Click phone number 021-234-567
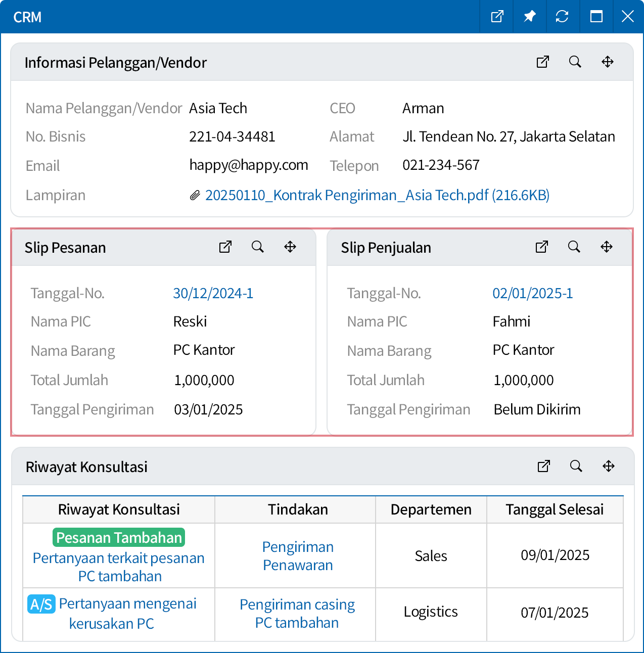Screen dimensions: 644x653 click(441, 165)
